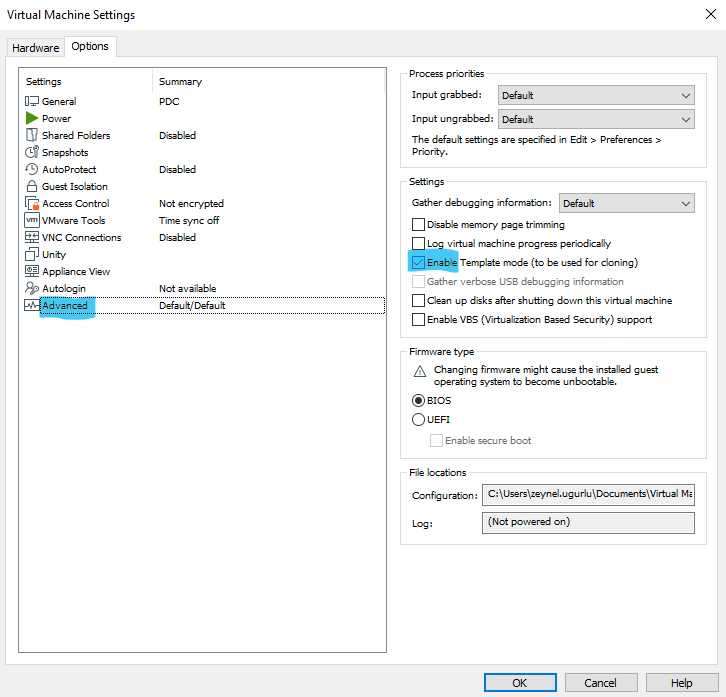
Task: Click the 'PDC' summary value
Action: click(x=169, y=101)
